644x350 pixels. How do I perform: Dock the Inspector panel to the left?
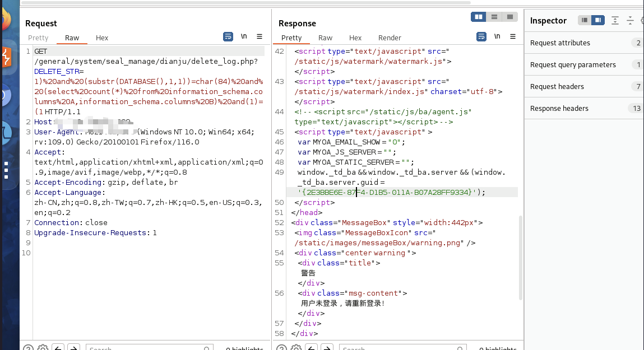[x=585, y=20]
